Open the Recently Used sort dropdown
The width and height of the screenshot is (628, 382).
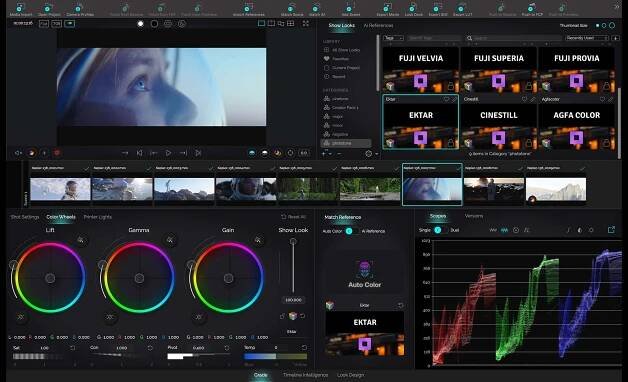click(x=587, y=38)
